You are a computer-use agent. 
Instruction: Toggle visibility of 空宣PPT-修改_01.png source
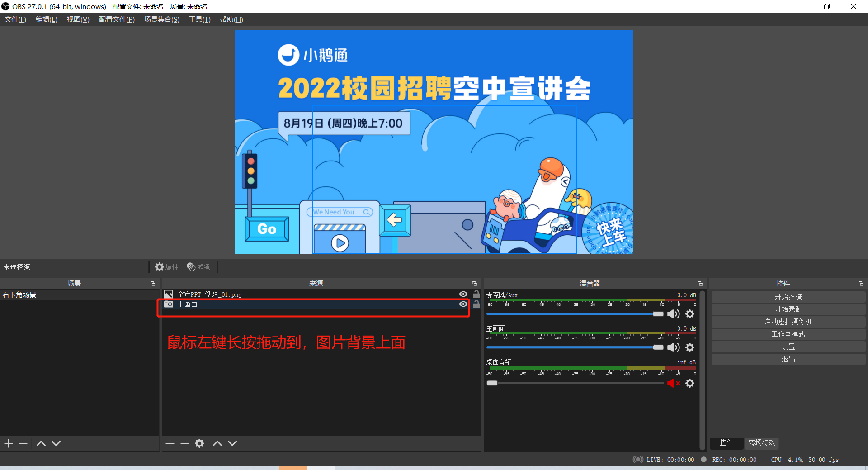(463, 294)
